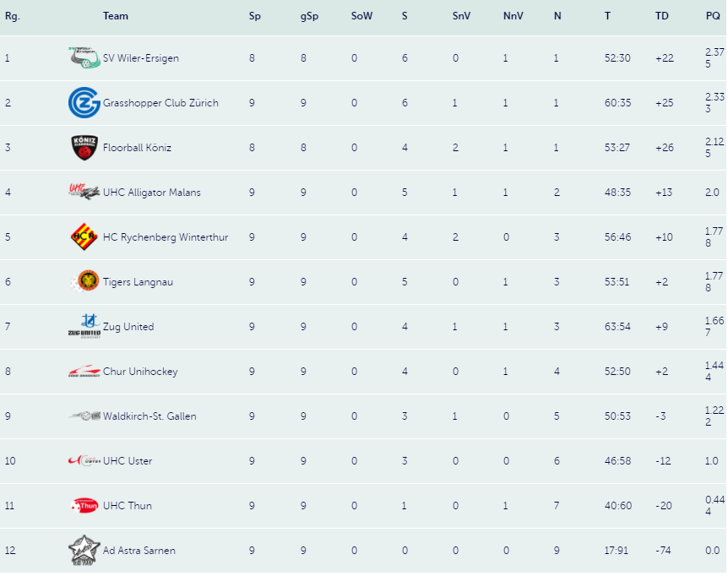Open the Tigers Langnau team link

click(x=138, y=282)
